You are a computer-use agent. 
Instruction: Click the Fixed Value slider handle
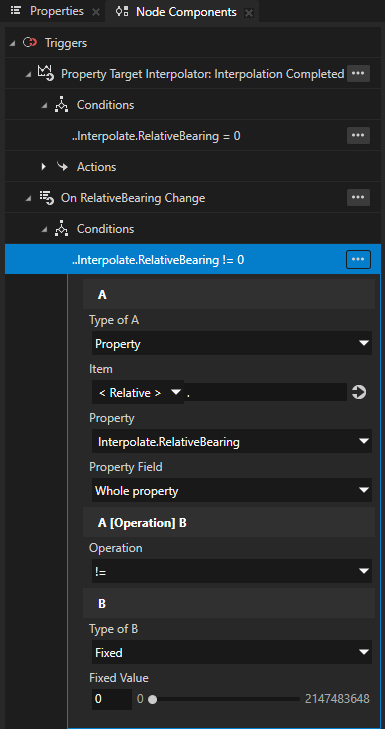(152, 699)
